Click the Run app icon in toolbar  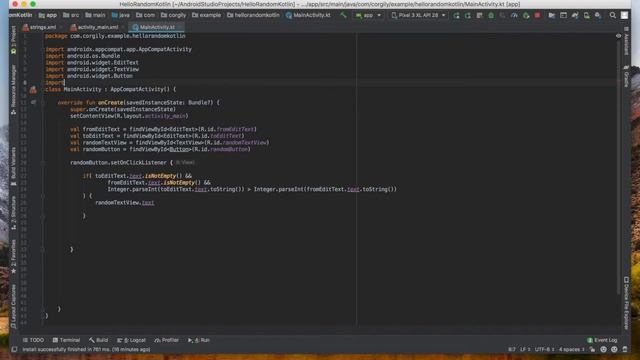click(x=456, y=16)
